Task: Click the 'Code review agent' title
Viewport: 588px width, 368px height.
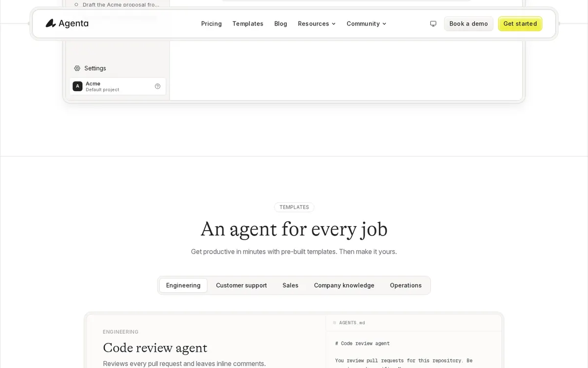Action: [x=155, y=348]
